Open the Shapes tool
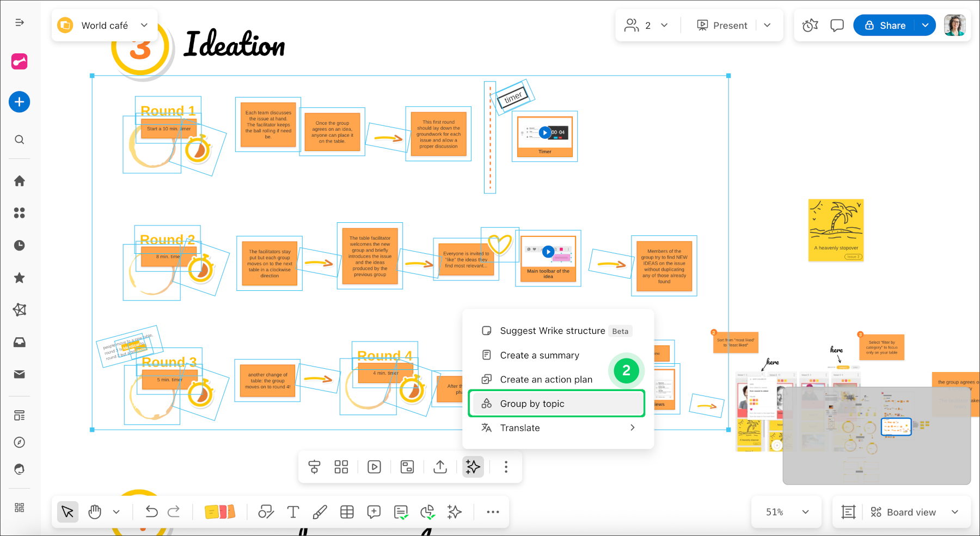The height and width of the screenshot is (536, 980). [x=266, y=512]
